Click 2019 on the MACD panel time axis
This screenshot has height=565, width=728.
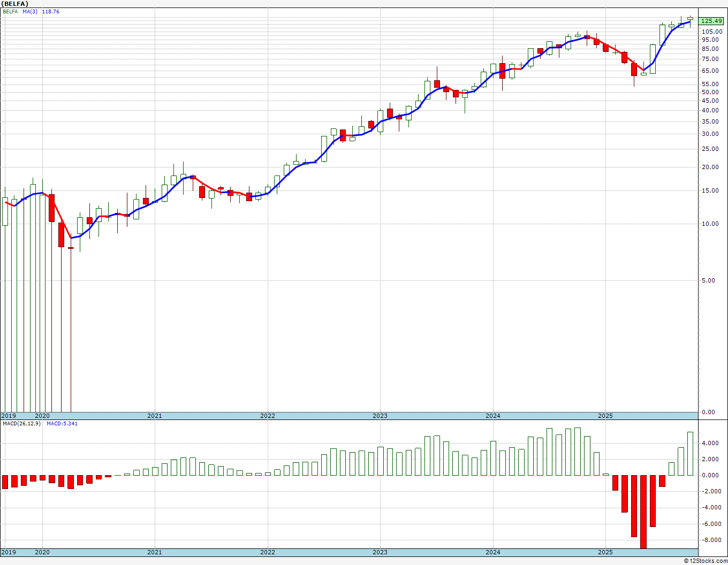click(x=8, y=552)
